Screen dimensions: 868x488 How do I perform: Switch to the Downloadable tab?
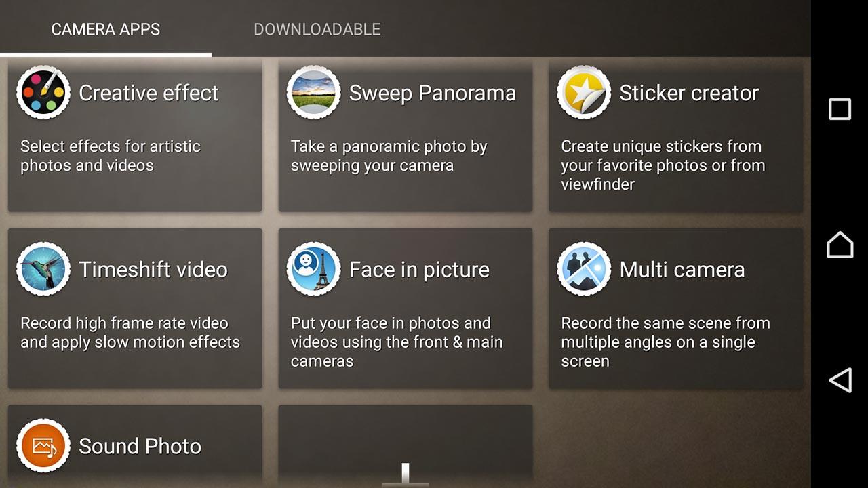pos(317,29)
